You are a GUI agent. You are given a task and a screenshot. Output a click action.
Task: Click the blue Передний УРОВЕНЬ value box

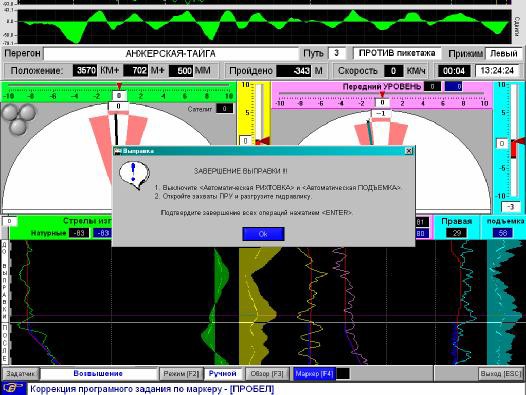(x=454, y=87)
